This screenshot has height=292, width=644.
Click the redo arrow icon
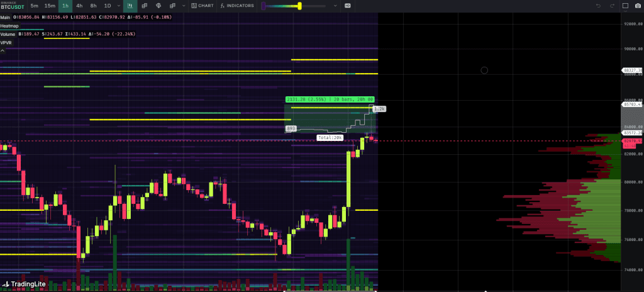[612, 6]
